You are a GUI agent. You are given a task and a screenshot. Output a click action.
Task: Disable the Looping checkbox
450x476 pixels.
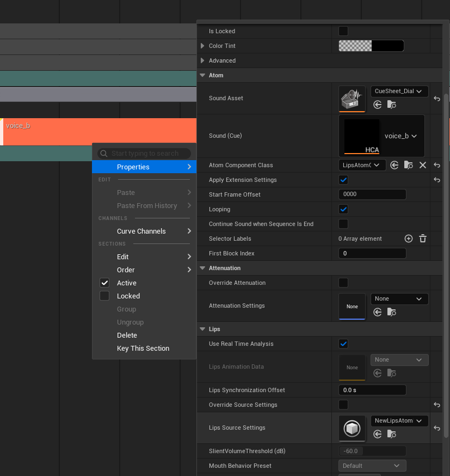(x=343, y=209)
